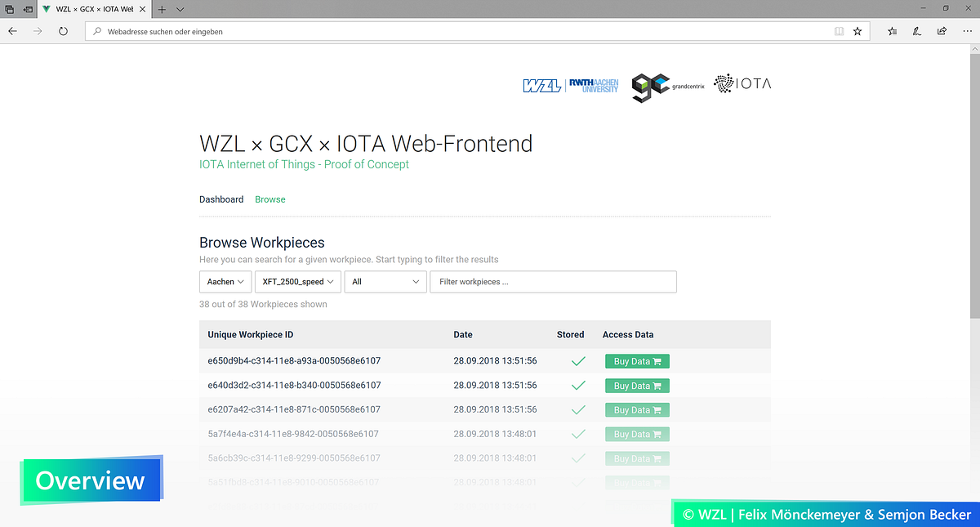The height and width of the screenshot is (527, 980).
Task: Buy Data for workpiece 5a7f4e4a
Action: click(637, 435)
